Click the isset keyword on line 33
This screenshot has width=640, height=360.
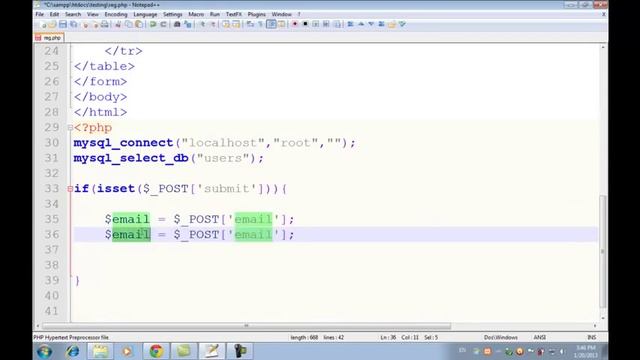(116, 189)
